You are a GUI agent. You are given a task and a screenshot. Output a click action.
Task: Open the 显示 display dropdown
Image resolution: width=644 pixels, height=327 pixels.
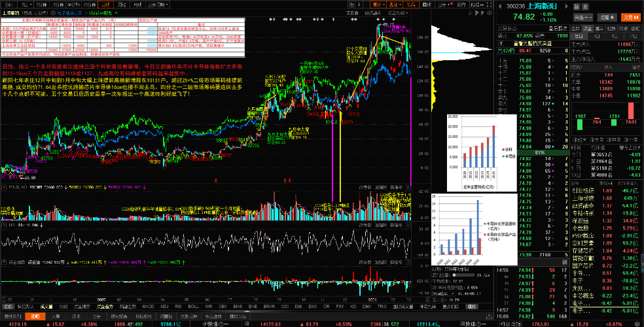click(x=444, y=5)
